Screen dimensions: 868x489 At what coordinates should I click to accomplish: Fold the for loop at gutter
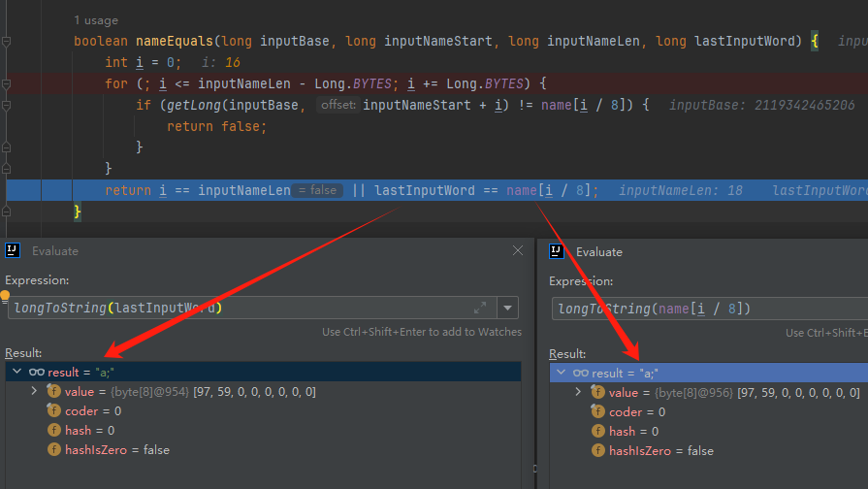tap(6, 84)
